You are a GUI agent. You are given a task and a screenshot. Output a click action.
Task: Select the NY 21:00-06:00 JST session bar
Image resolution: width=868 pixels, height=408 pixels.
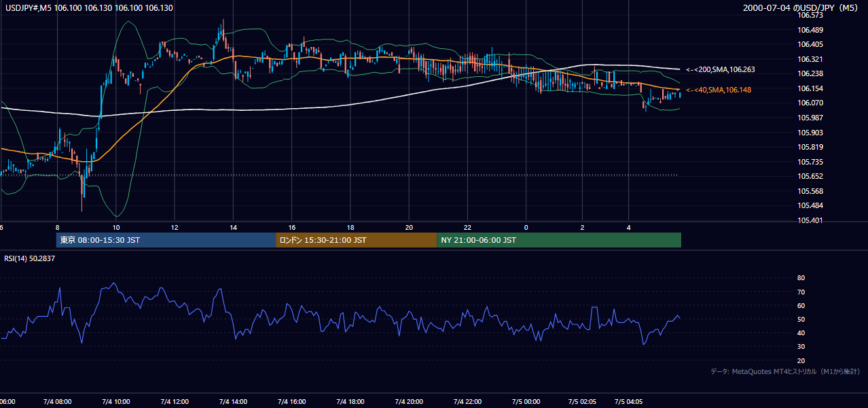(x=559, y=240)
